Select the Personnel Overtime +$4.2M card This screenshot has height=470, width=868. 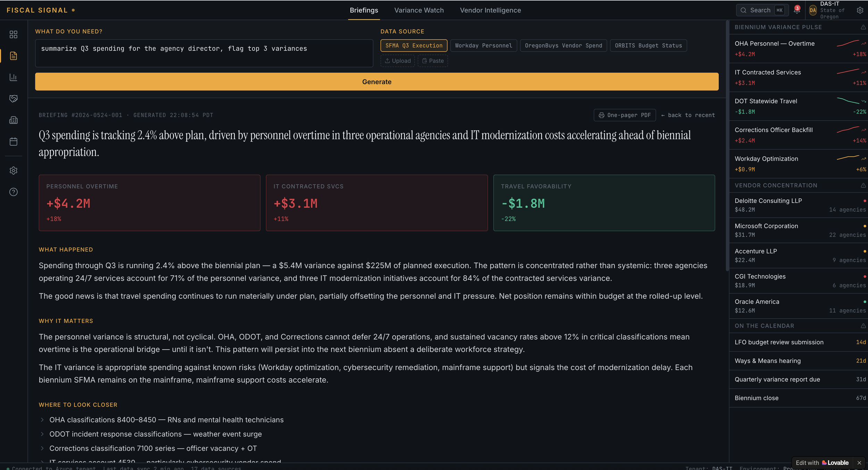150,203
